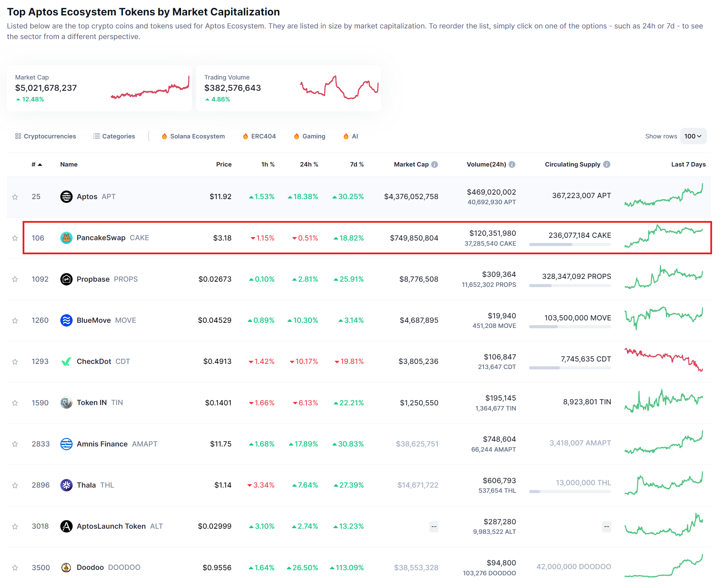
Task: Click Thala circulating supply progress bar
Action: coord(570,492)
